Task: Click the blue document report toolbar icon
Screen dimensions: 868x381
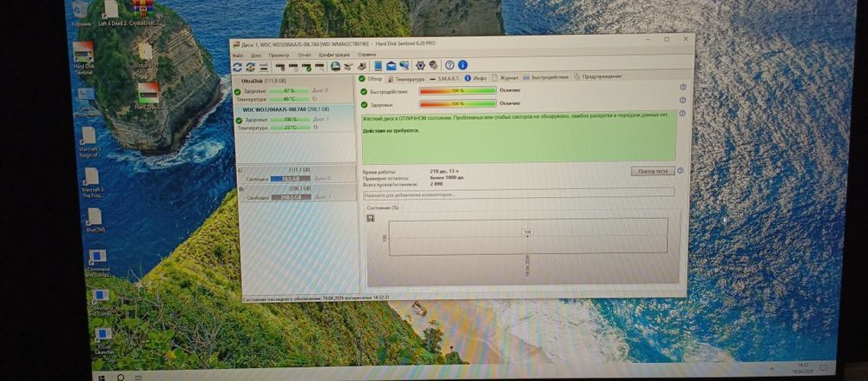Action: 378,66
